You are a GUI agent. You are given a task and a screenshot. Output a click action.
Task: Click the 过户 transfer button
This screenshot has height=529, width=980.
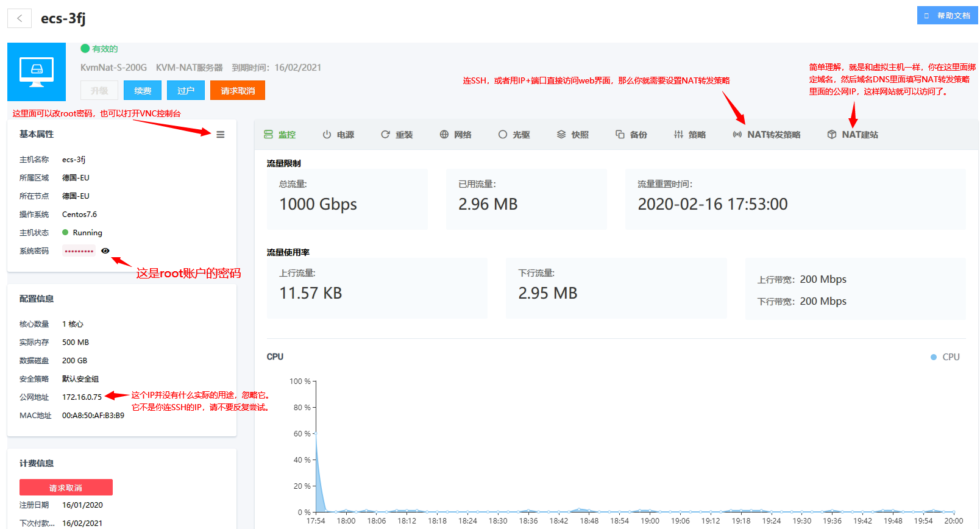(186, 90)
